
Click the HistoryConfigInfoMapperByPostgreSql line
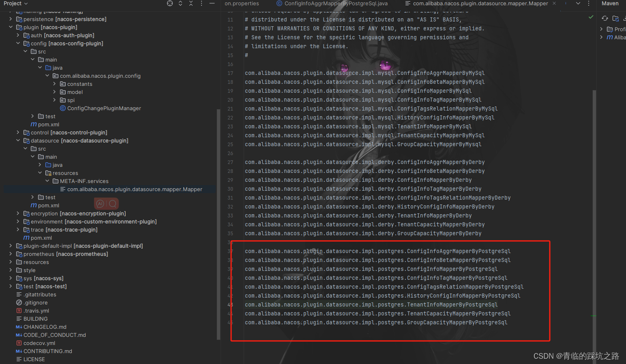click(382, 296)
